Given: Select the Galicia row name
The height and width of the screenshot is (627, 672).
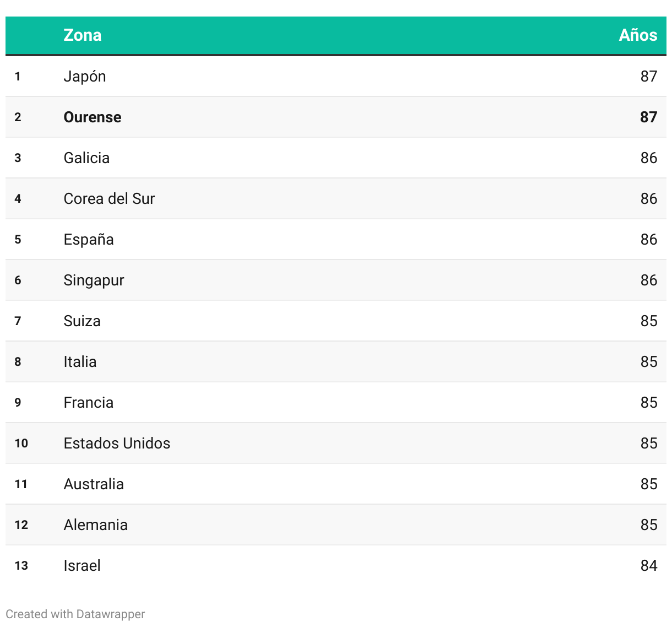Looking at the screenshot, I should [x=86, y=158].
